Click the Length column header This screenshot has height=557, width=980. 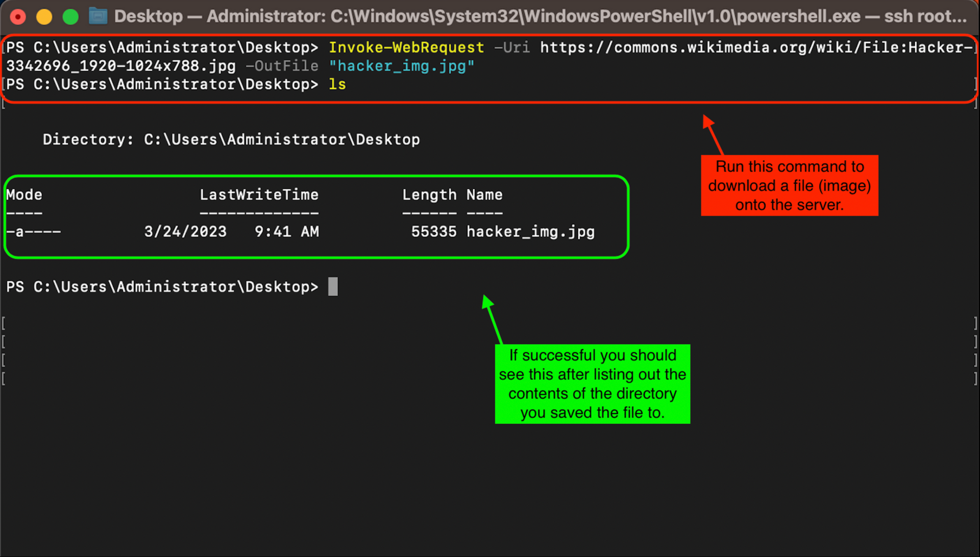pyautogui.click(x=429, y=195)
